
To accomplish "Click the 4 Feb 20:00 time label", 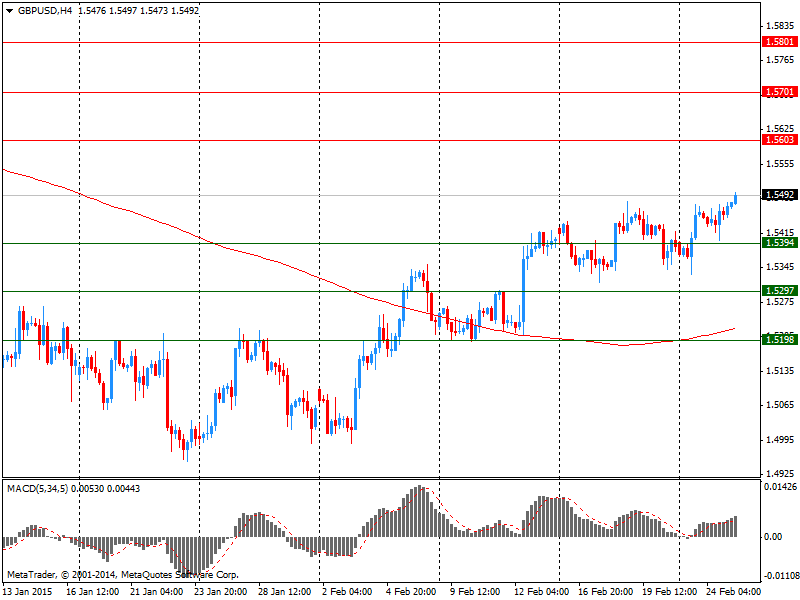I will click(411, 592).
